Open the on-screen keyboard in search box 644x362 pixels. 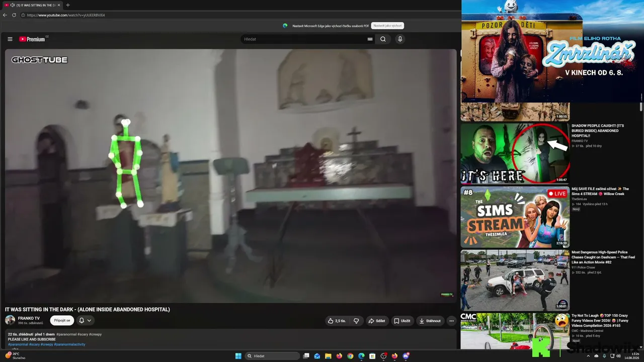coord(370,39)
